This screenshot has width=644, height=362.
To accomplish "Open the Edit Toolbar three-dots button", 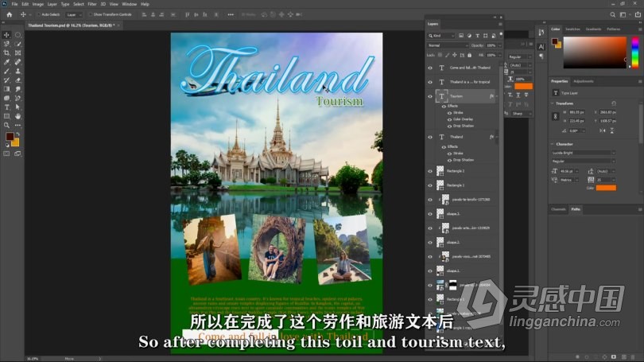I will point(18,126).
